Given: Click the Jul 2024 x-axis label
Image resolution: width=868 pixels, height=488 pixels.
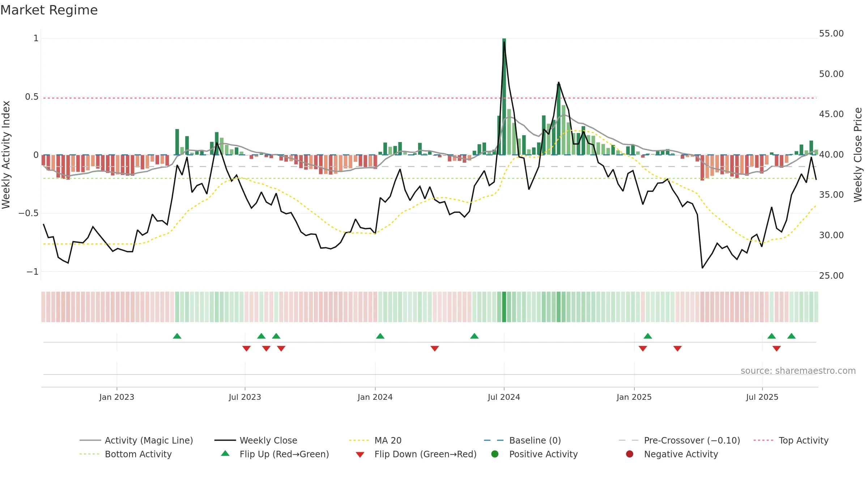Looking at the screenshot, I should 504,397.
